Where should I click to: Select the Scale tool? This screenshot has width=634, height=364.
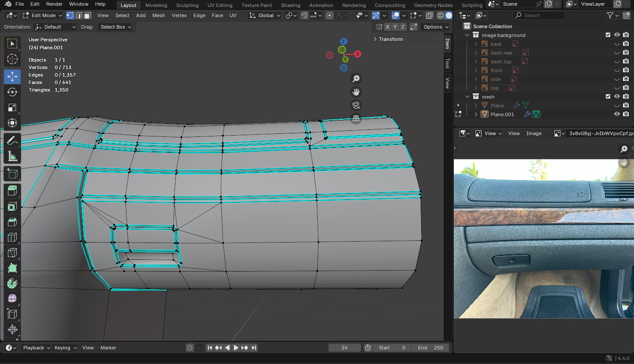point(12,107)
